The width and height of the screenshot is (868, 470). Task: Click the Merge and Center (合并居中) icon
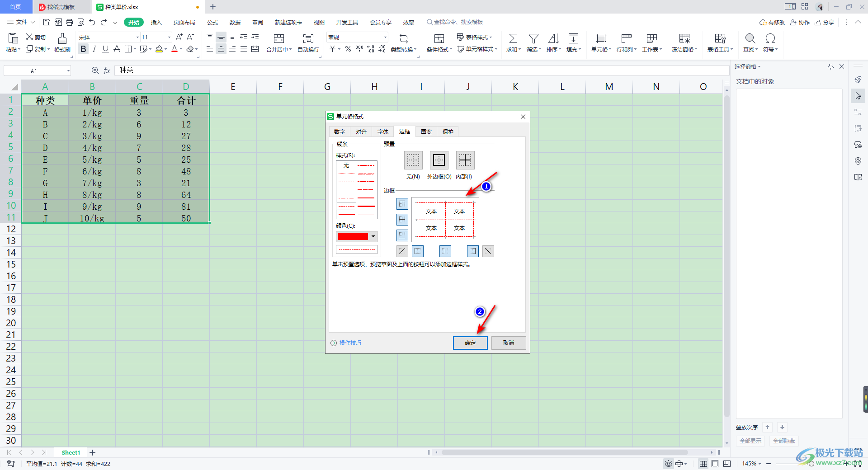point(279,38)
